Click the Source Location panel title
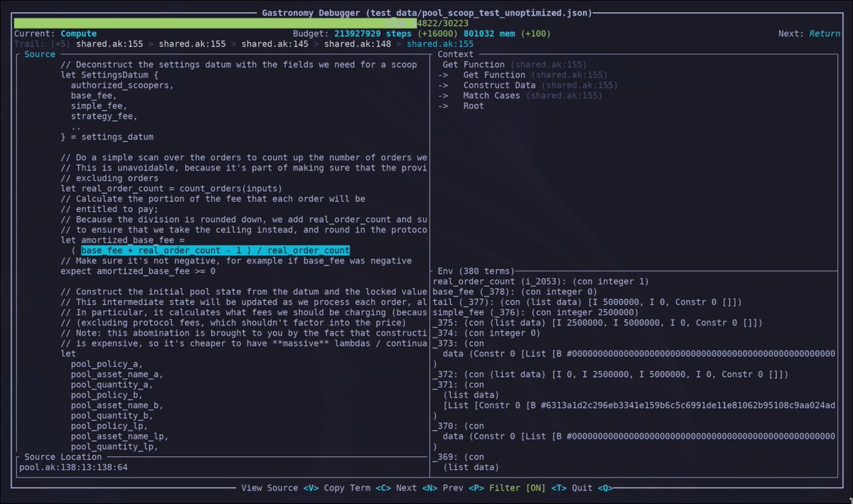Viewport: 853px width, 504px height. coord(63,457)
